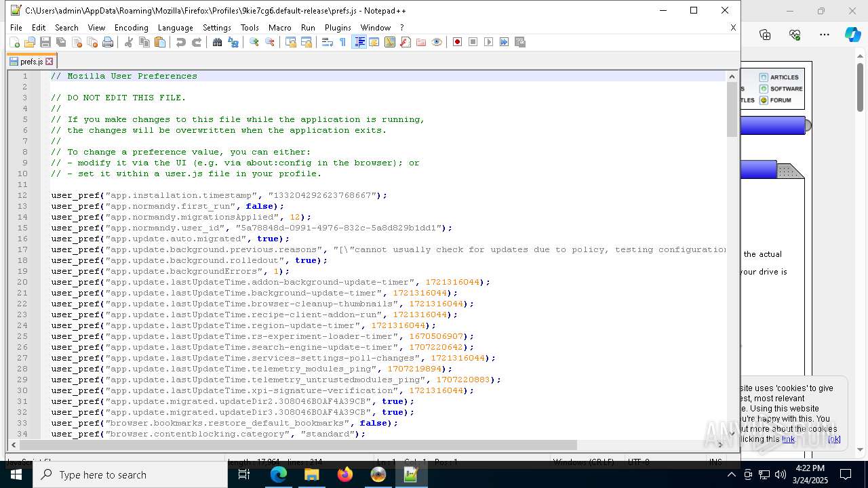
Task: Open Firefox from the taskbar
Action: tap(345, 474)
